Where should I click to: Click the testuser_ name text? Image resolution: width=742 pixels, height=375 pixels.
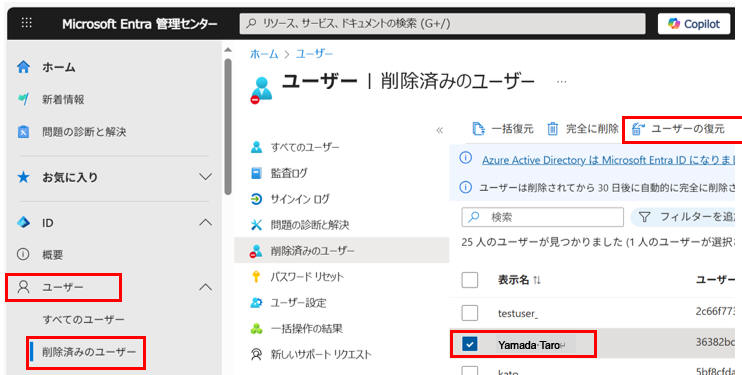[x=517, y=313]
